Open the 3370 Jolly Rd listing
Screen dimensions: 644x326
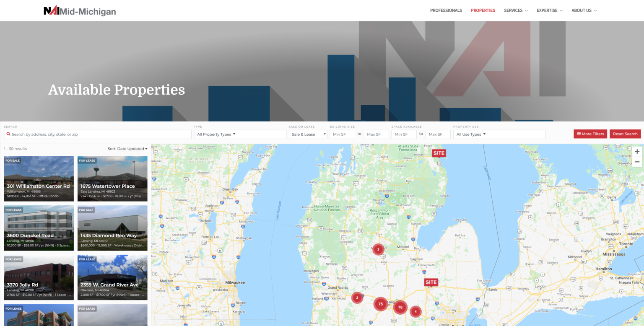(39, 277)
